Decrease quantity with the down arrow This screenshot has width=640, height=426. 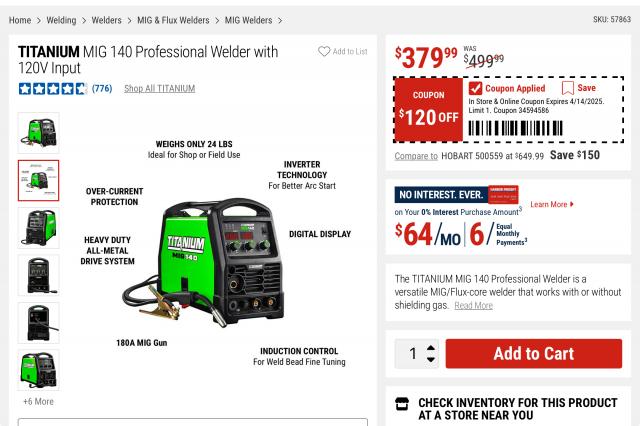(x=431, y=359)
